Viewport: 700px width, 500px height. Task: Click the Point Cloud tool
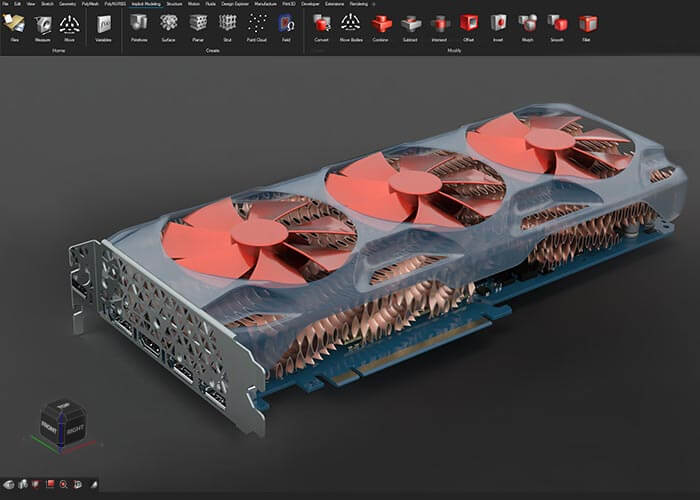pos(256,23)
